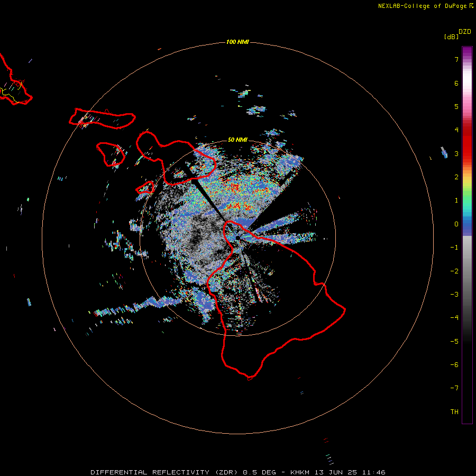Viewport: 476px width, 476px height.
Task: Click the -5 value on color scale
Action: pyautogui.click(x=454, y=342)
